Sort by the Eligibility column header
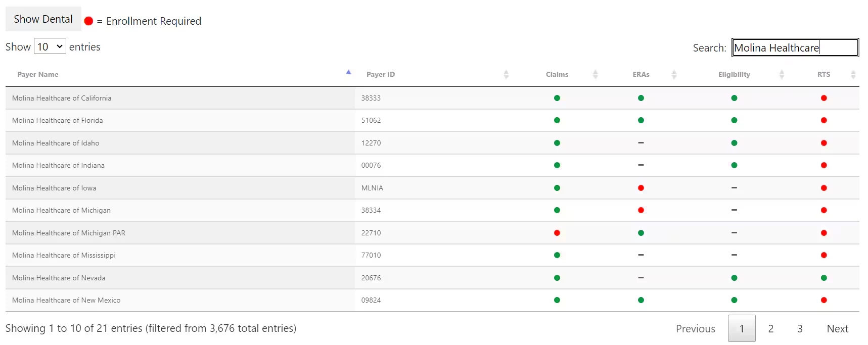 (734, 74)
